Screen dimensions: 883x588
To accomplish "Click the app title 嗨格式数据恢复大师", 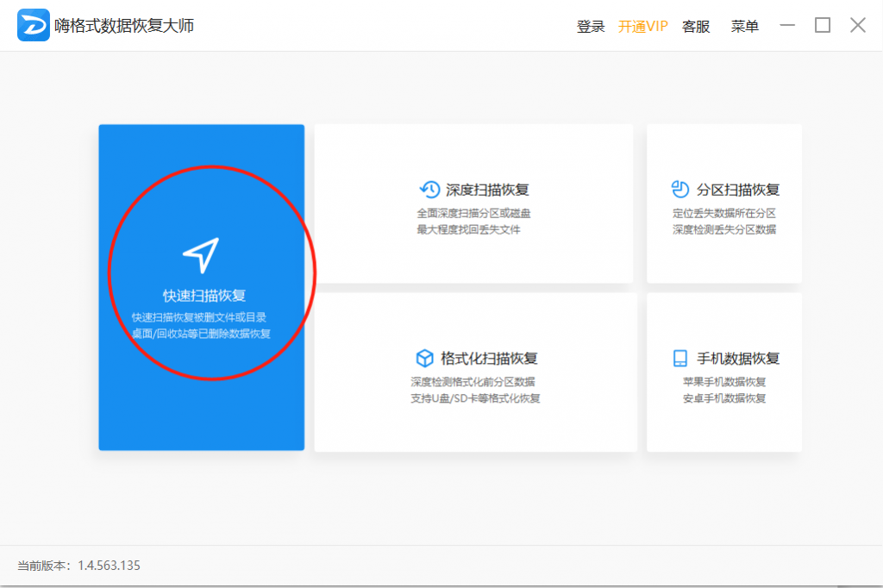I will coord(124,26).
